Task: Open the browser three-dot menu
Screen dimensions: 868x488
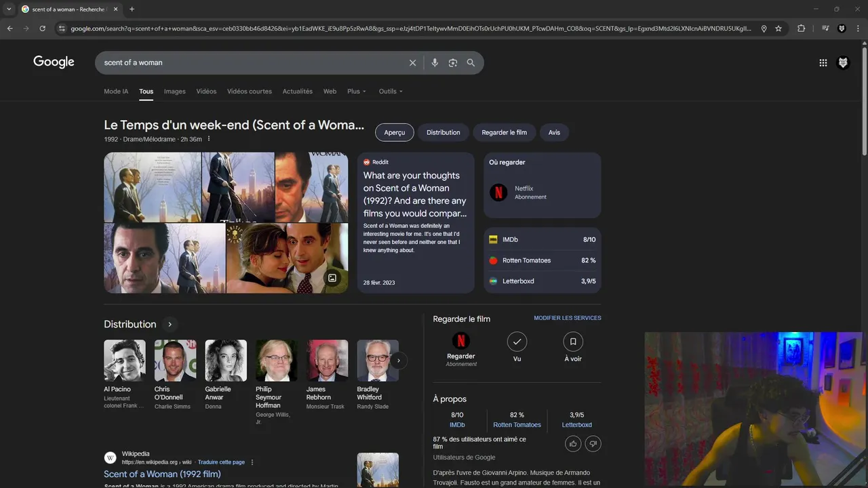Action: pyautogui.click(x=858, y=28)
